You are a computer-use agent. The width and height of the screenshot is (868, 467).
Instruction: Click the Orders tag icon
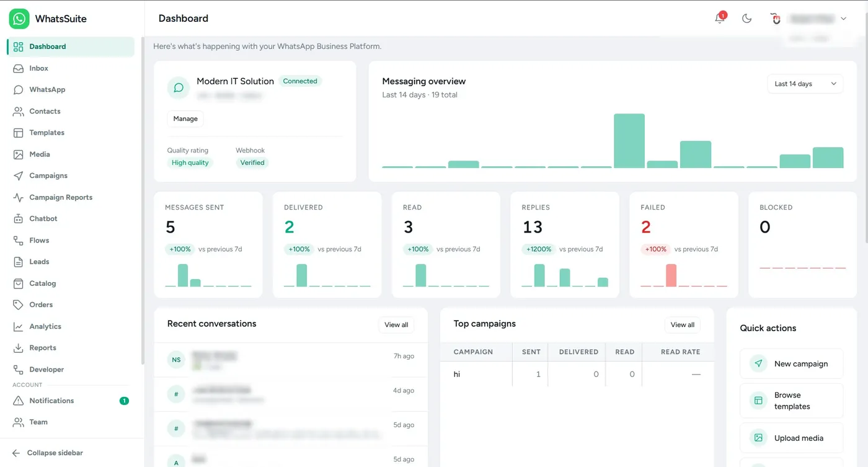click(x=19, y=305)
